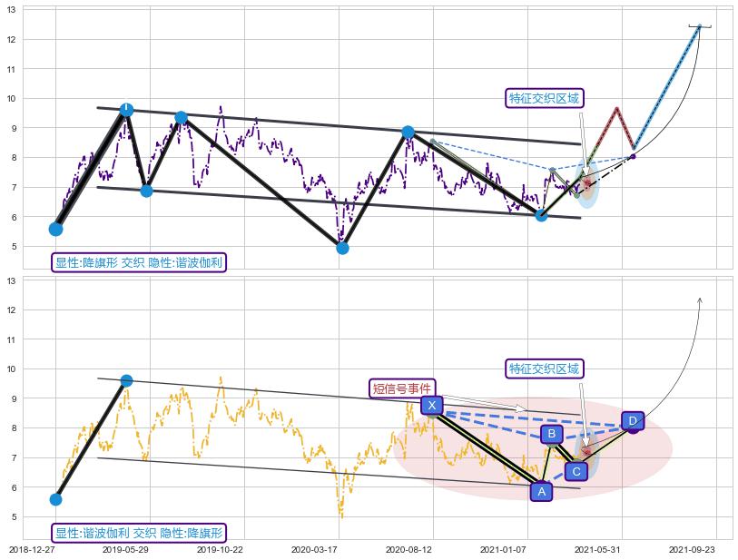
Task: Click the B point marker
Action: (551, 434)
